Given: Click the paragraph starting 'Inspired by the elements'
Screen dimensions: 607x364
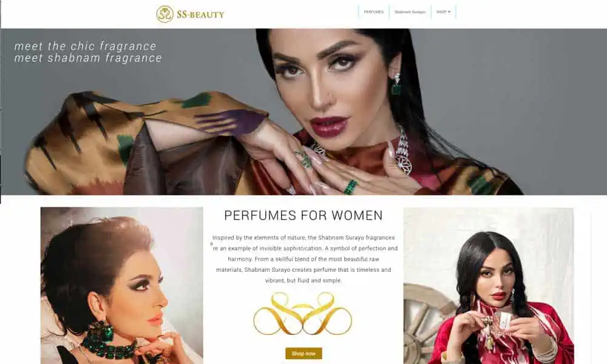Looking at the screenshot, I should point(303,259).
